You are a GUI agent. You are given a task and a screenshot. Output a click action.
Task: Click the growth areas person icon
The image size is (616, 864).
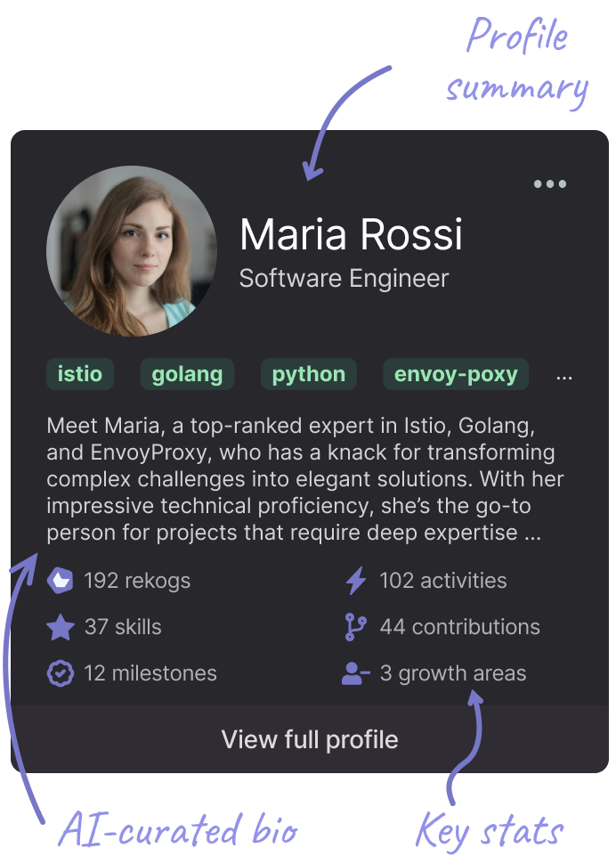pyautogui.click(x=355, y=673)
